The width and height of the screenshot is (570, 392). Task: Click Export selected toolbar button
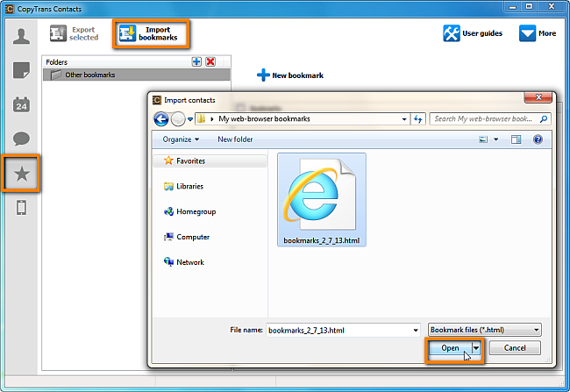[75, 33]
